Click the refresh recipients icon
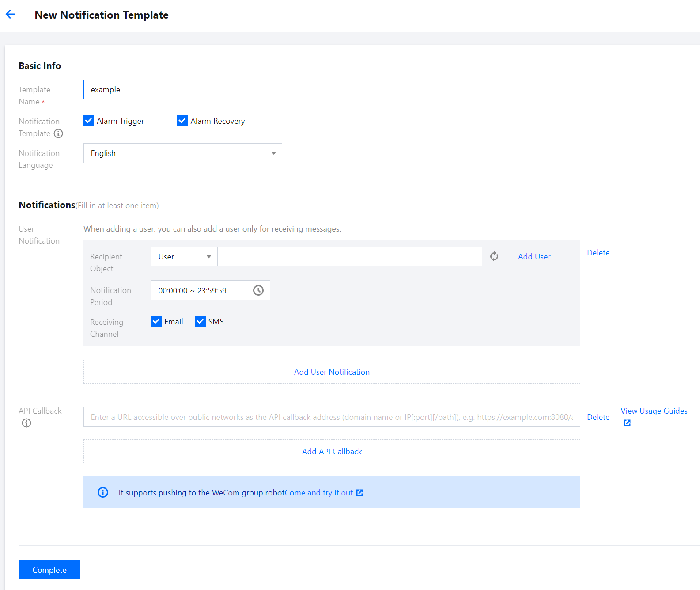700x590 pixels. (494, 256)
